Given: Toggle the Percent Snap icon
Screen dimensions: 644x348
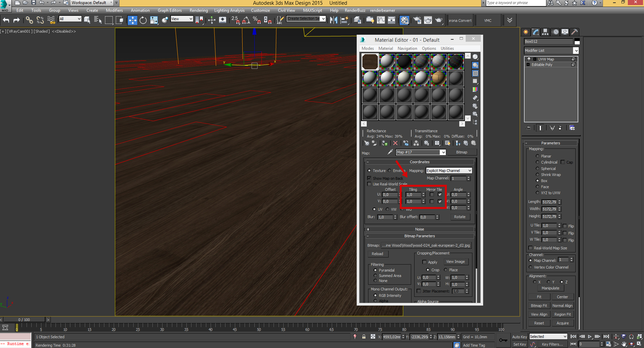Looking at the screenshot, I should pos(257,20).
